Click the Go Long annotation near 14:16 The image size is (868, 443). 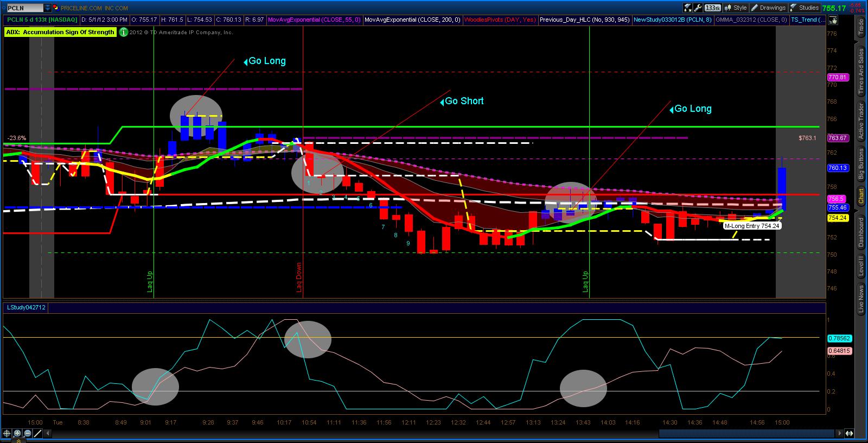[x=690, y=109]
